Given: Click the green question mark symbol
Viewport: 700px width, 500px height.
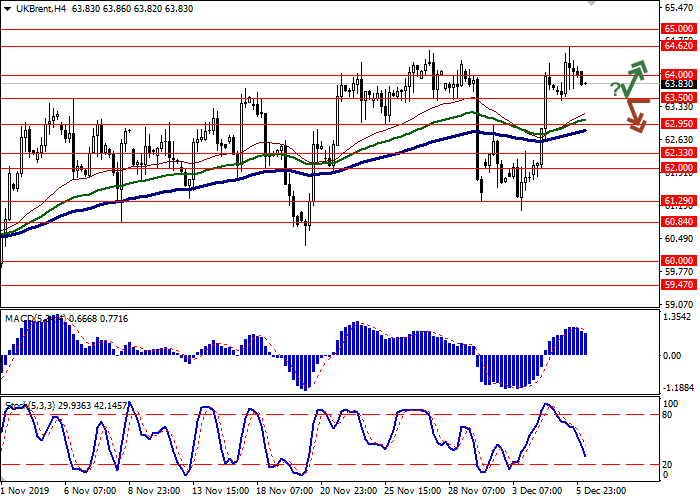Looking at the screenshot, I should [x=616, y=90].
